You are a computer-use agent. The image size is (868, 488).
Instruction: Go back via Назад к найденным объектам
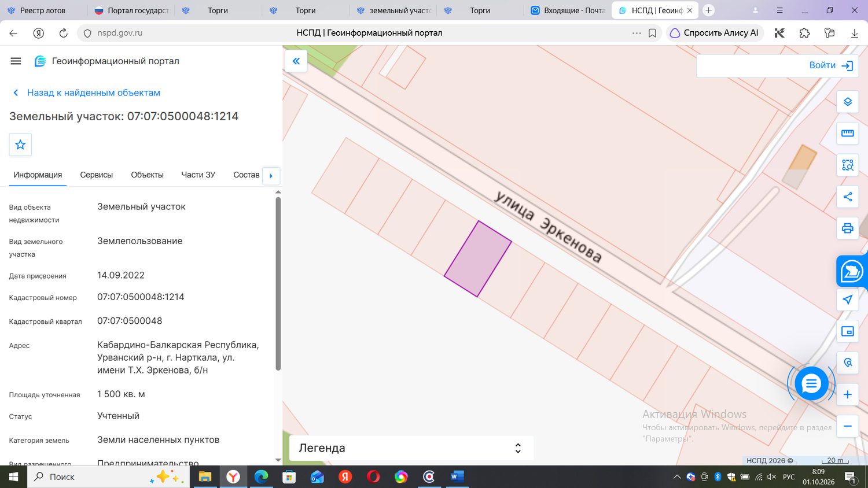point(87,93)
